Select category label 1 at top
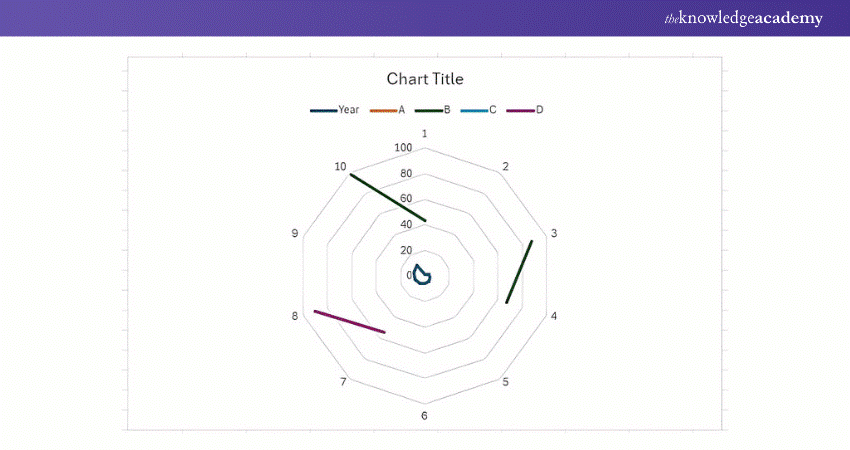 pyautogui.click(x=425, y=133)
